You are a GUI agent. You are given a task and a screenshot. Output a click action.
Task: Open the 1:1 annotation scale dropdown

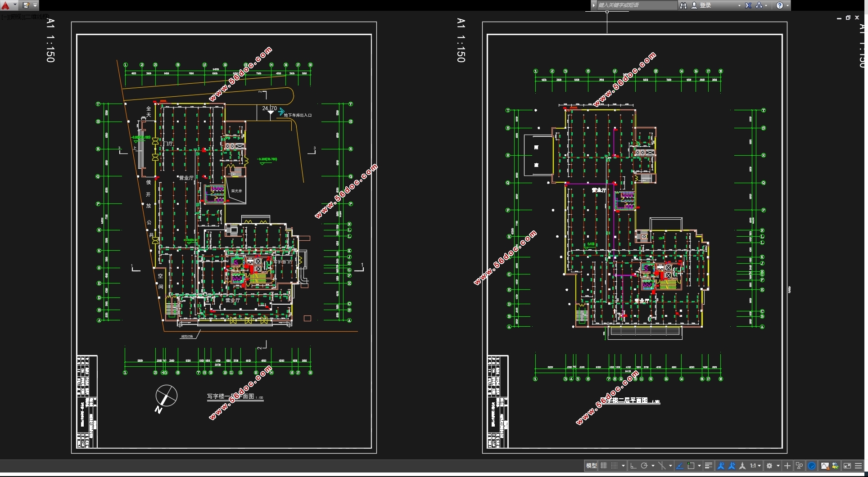click(x=755, y=466)
